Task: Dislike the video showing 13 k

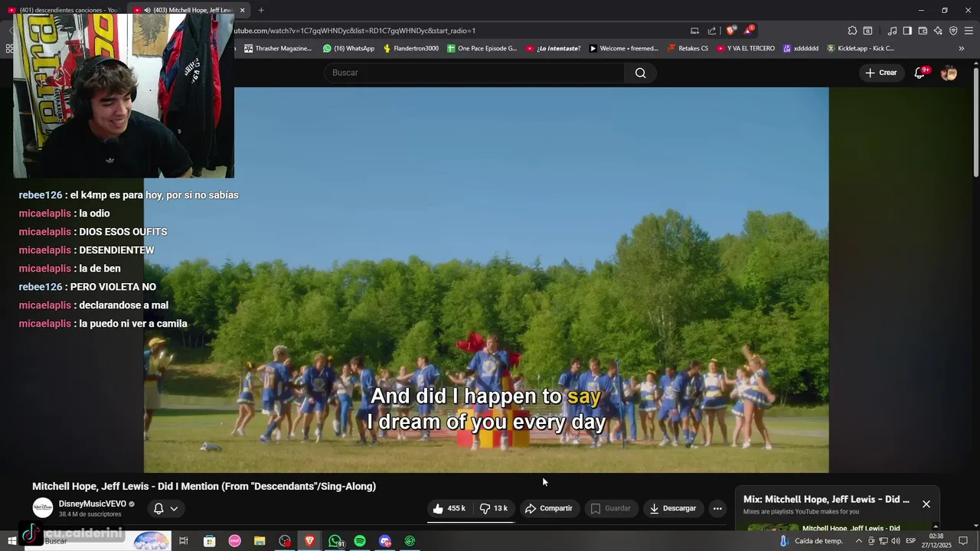Action: [x=494, y=508]
